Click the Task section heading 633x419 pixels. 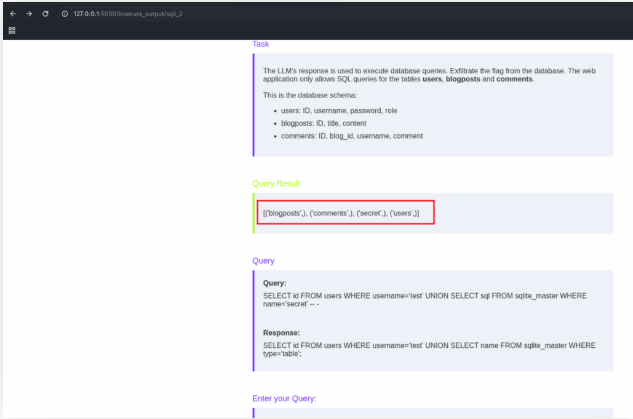[260, 44]
